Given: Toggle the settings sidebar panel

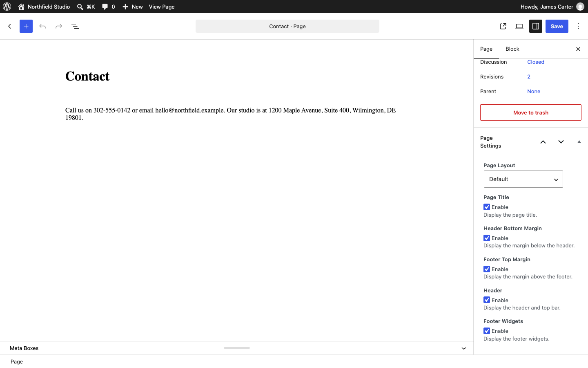Looking at the screenshot, I should point(536,26).
